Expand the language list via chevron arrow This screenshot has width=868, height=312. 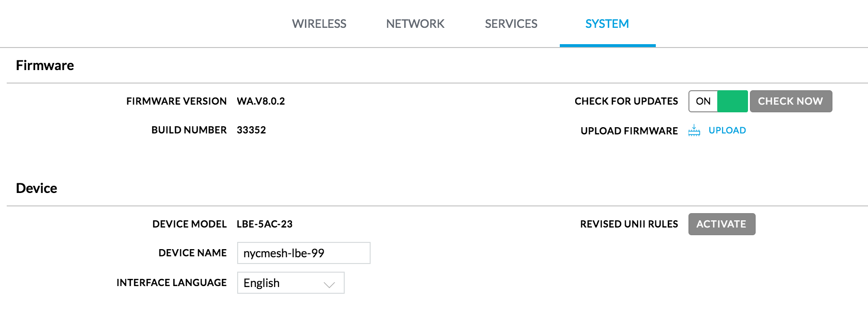[x=329, y=284]
